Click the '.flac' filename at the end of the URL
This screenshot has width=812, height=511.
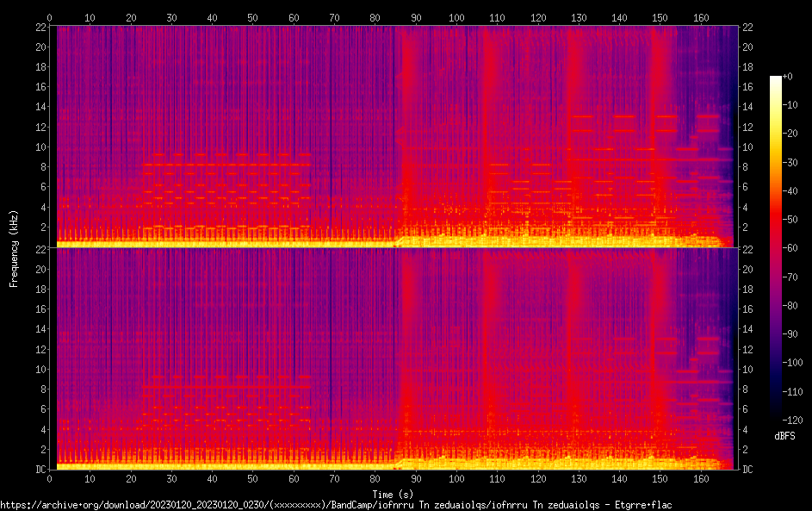(x=659, y=505)
